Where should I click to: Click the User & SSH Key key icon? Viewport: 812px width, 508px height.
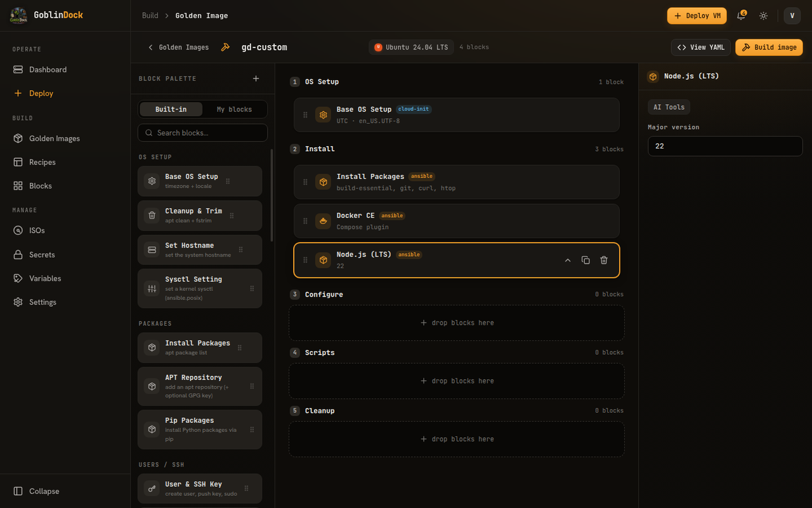tap(152, 488)
